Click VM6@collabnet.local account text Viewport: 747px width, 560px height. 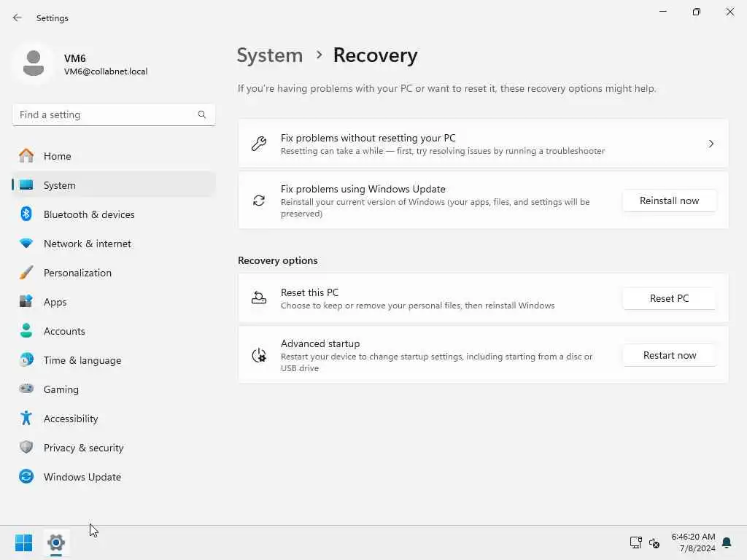pyautogui.click(x=106, y=71)
